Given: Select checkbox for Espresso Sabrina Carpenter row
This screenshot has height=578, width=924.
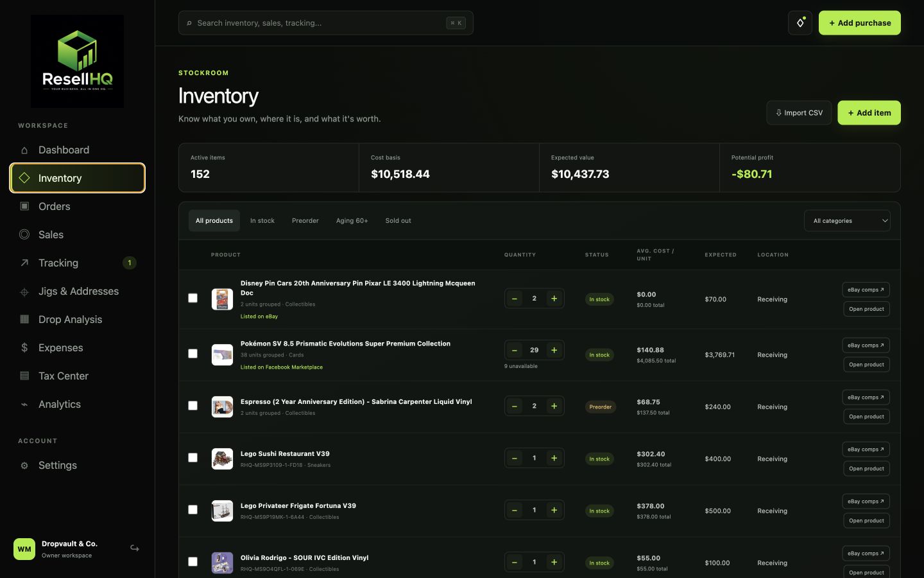Looking at the screenshot, I should click(193, 406).
